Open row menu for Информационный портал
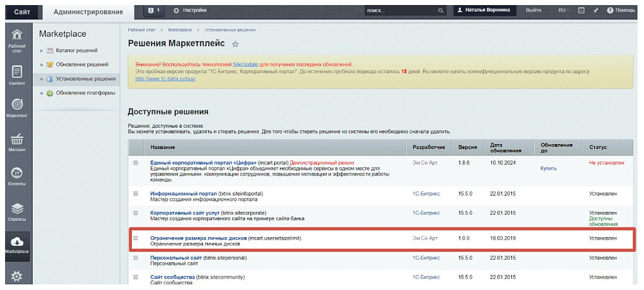The width and height of the screenshot is (644, 290). [135, 194]
